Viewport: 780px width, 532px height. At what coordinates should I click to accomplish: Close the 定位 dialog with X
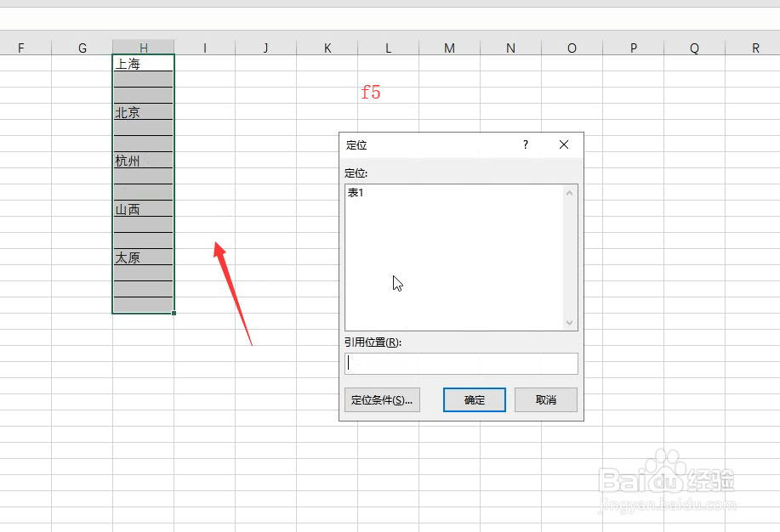coord(564,144)
